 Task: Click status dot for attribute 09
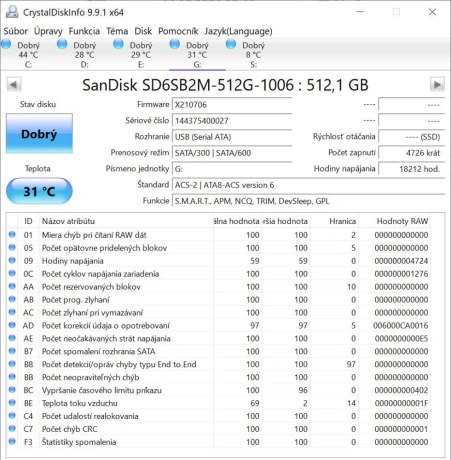(x=12, y=260)
